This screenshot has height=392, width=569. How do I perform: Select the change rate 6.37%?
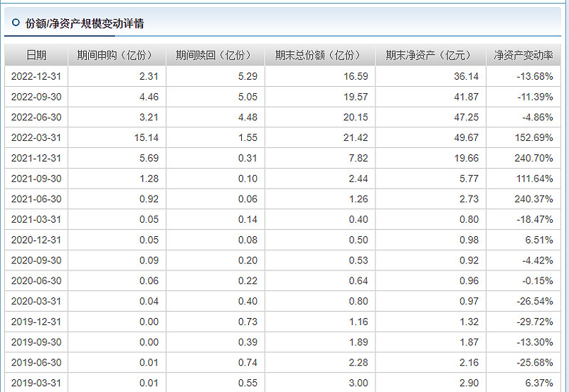tap(539, 383)
